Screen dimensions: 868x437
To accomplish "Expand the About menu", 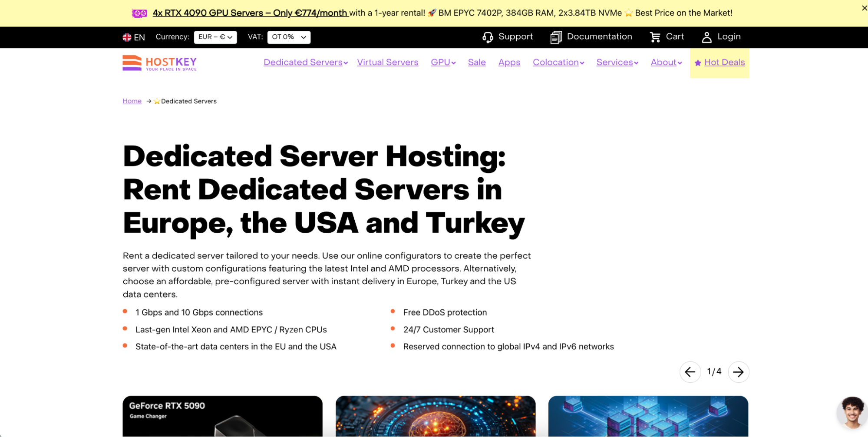I will (x=666, y=62).
